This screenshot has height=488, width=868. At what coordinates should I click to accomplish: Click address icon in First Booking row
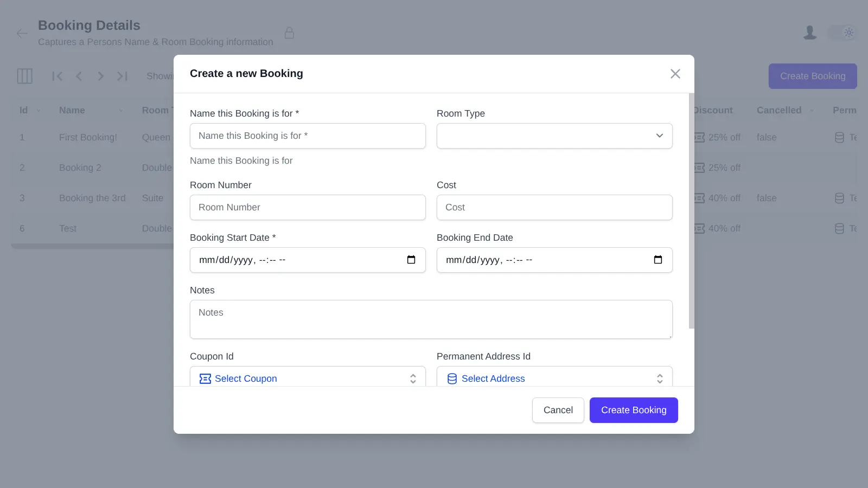839,138
